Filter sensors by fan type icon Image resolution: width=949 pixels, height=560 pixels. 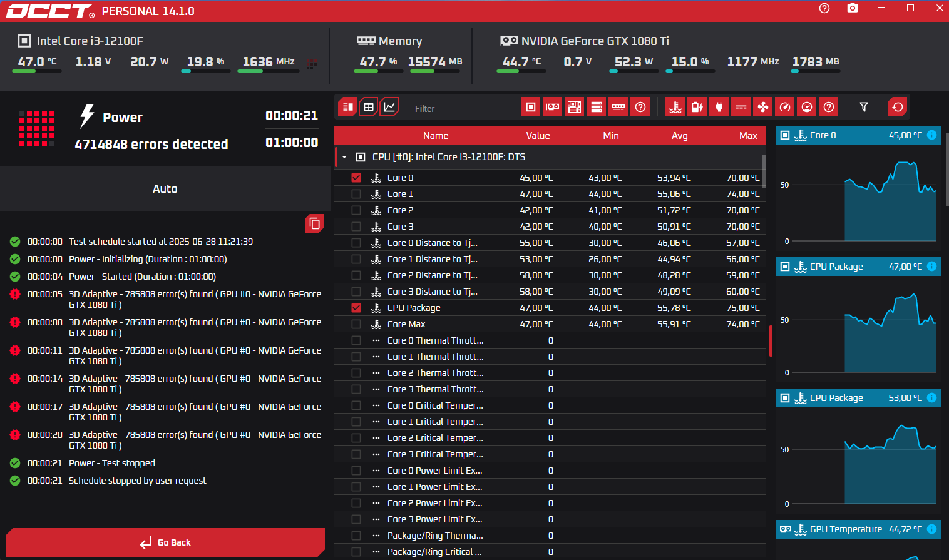[x=763, y=107]
